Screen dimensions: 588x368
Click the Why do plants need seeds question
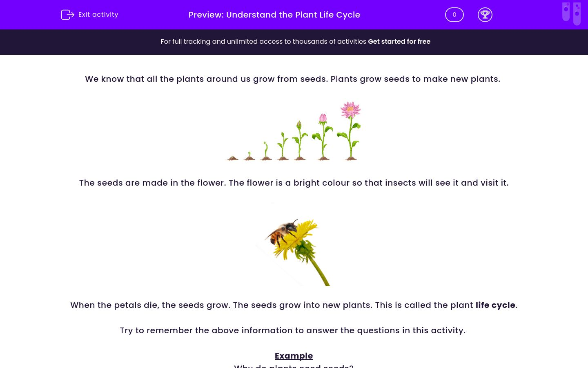(294, 366)
